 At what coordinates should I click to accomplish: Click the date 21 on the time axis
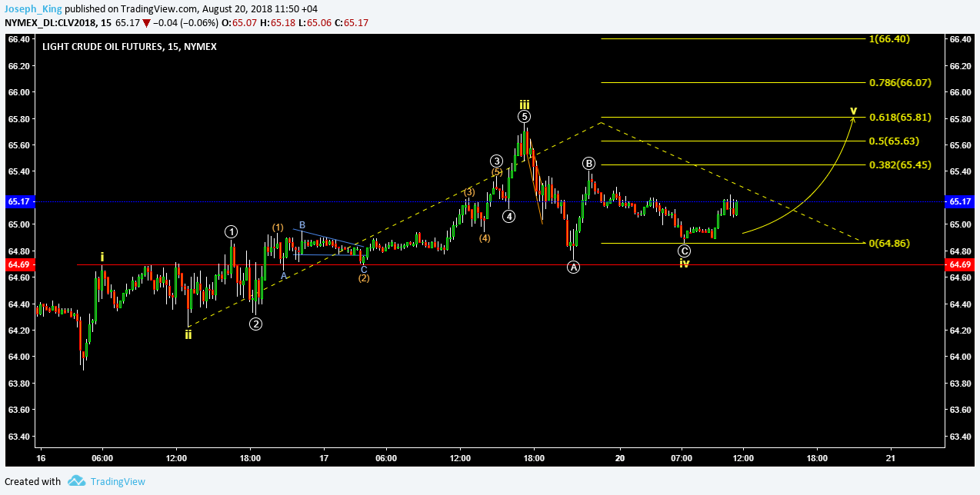click(890, 457)
